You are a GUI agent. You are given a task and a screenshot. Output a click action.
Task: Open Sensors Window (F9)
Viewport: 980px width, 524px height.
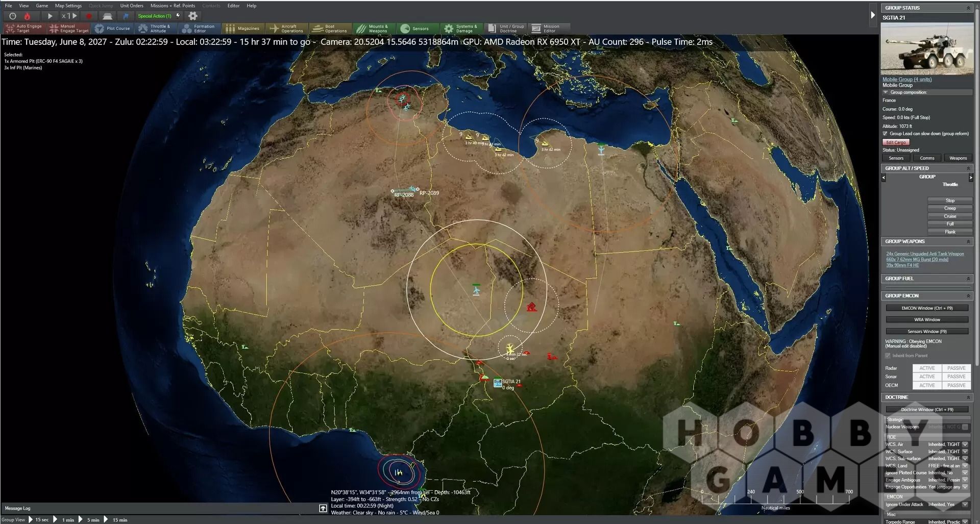[927, 332]
